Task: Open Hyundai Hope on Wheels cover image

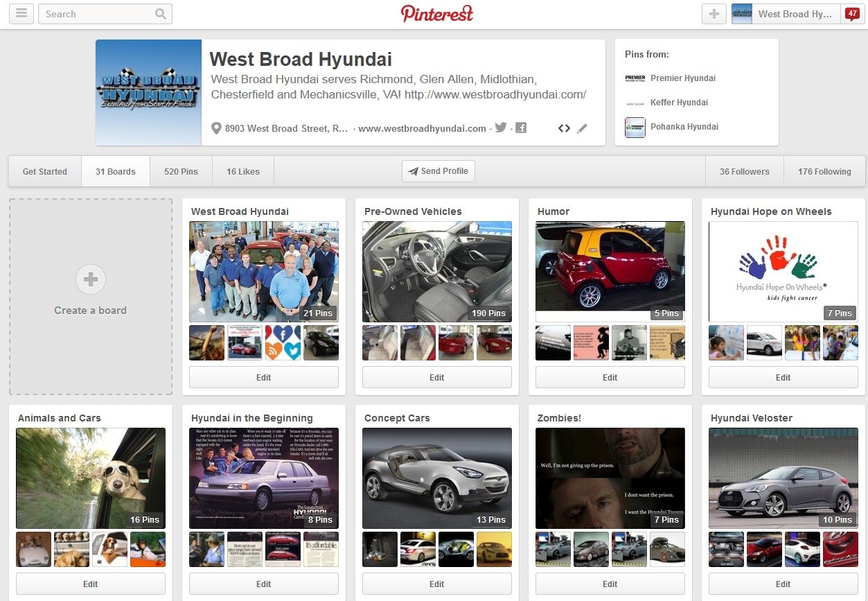Action: pos(783,272)
